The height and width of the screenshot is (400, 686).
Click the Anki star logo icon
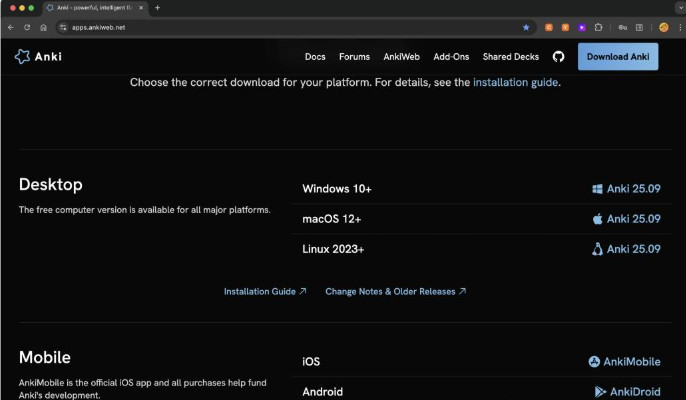(x=22, y=56)
